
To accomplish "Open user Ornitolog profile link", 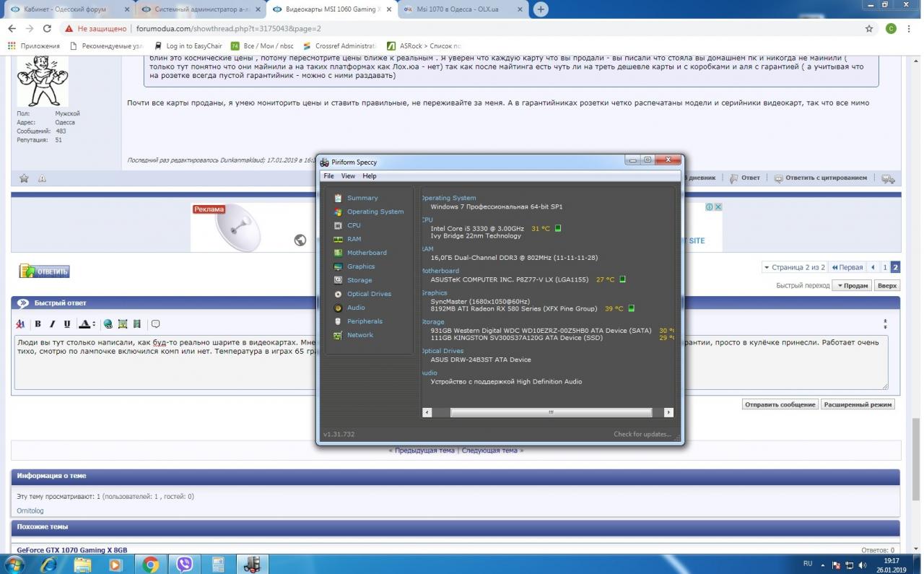I will [30, 510].
